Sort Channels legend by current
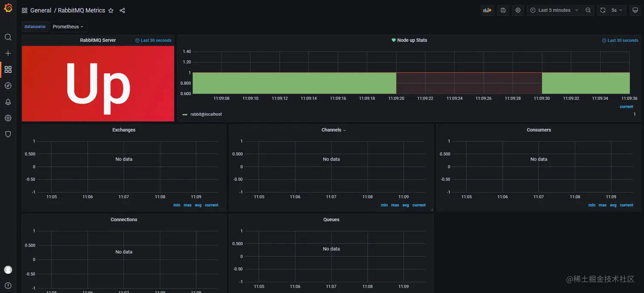 (x=419, y=205)
